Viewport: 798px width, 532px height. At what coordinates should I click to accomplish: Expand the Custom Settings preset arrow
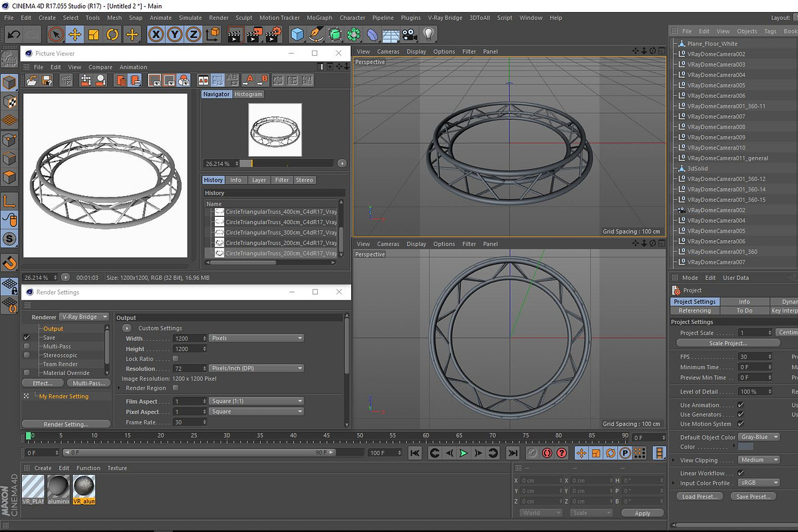(x=126, y=328)
